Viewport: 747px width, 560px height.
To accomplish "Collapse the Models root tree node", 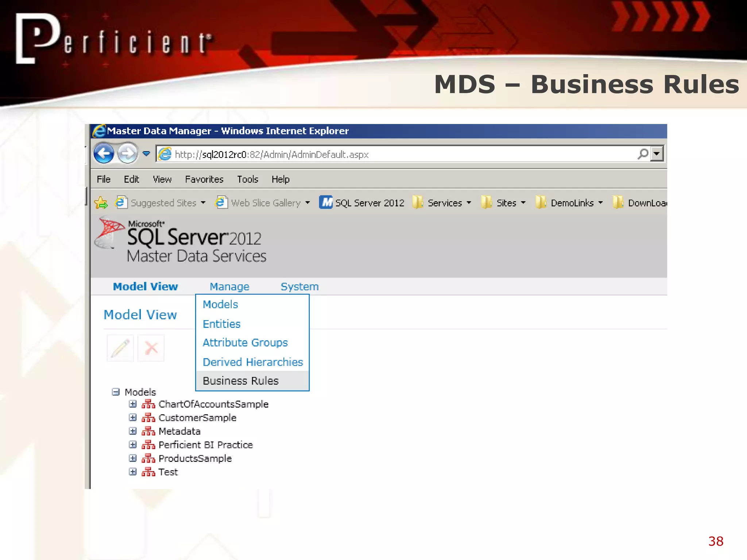I will pyautogui.click(x=116, y=392).
